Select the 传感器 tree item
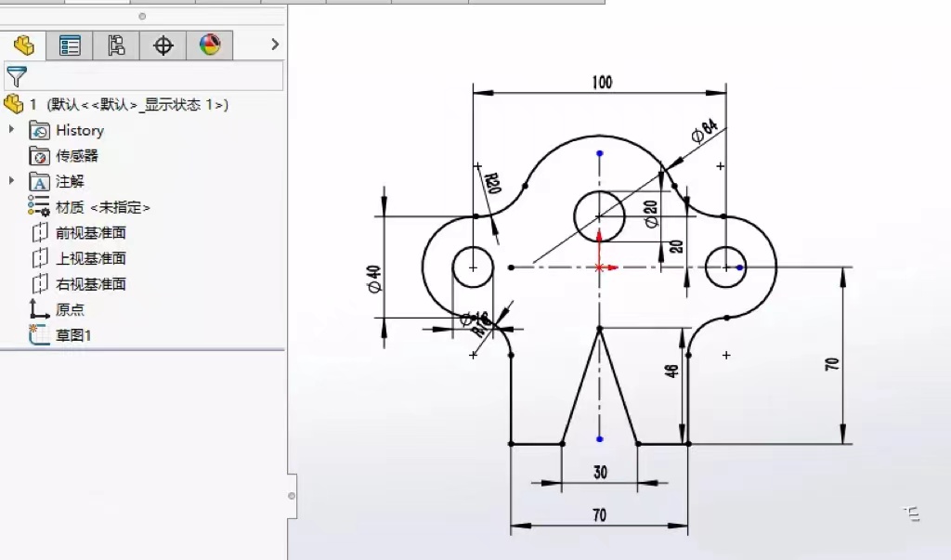This screenshot has width=951, height=560. (77, 156)
